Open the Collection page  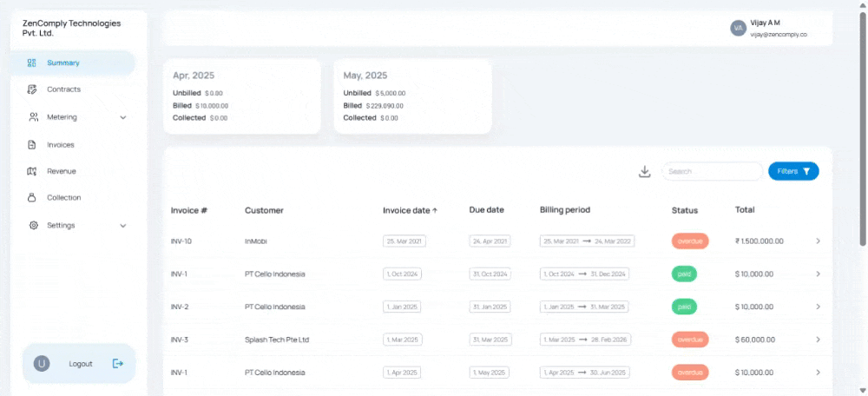point(63,198)
